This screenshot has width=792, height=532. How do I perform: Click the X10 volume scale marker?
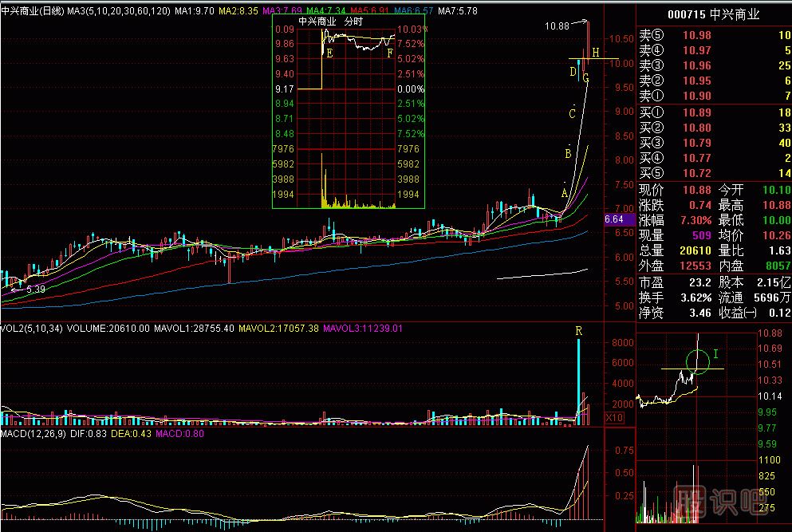tap(614, 418)
